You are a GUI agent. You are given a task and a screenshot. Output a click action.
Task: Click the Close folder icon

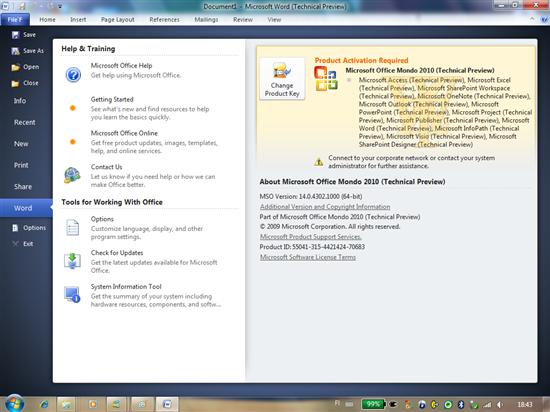tap(15, 83)
